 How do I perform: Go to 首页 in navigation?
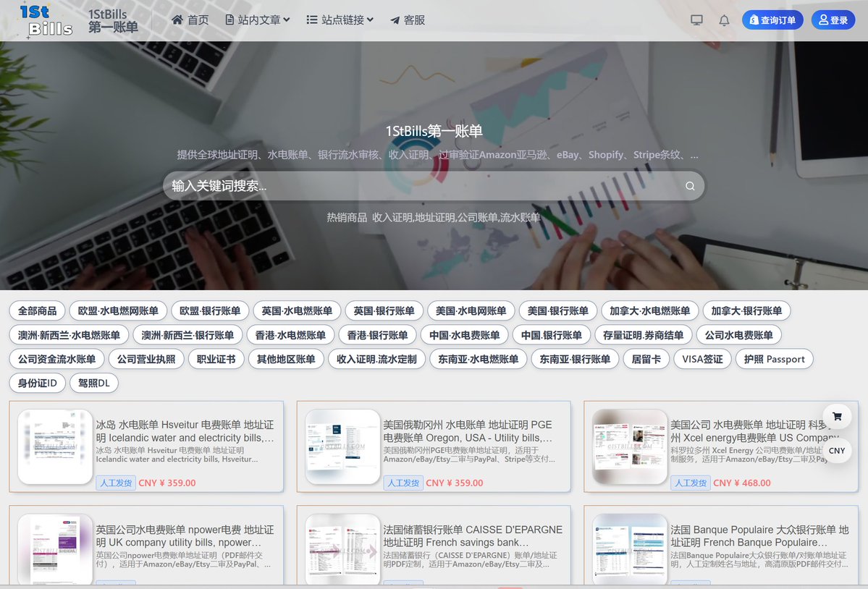tap(190, 20)
